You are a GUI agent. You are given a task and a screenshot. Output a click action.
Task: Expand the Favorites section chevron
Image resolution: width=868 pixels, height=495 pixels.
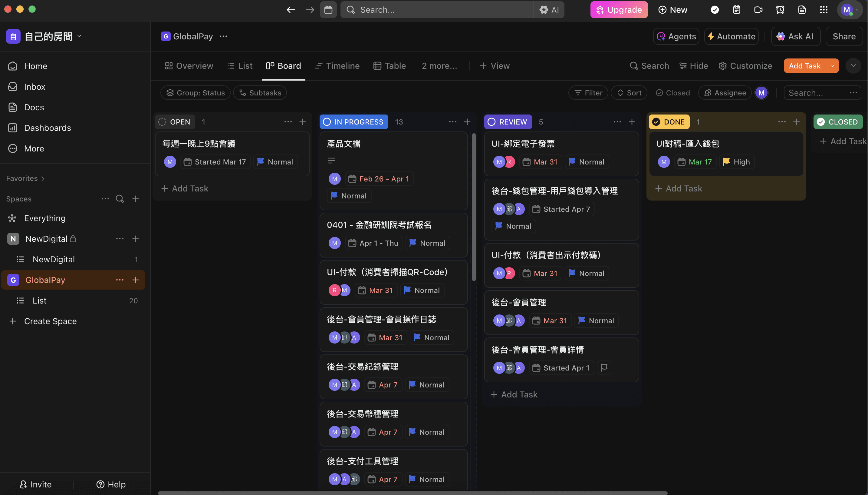pyautogui.click(x=43, y=178)
